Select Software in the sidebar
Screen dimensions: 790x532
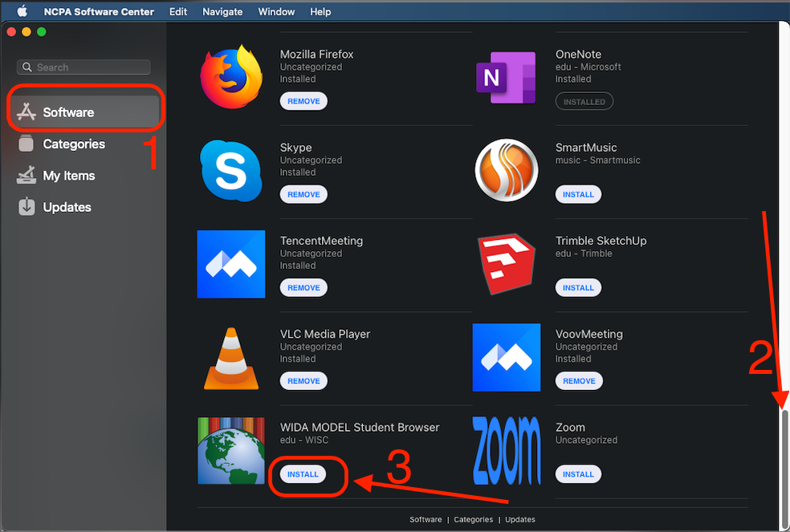pos(68,112)
